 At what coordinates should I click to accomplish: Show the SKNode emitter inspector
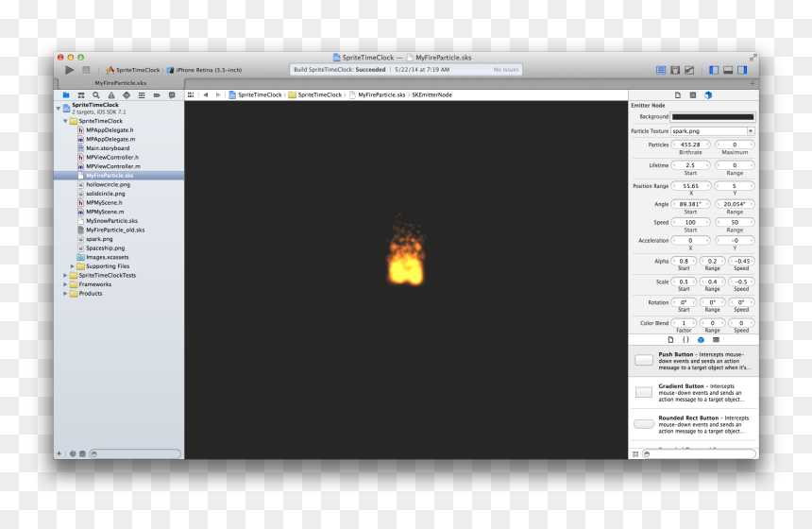click(x=708, y=95)
